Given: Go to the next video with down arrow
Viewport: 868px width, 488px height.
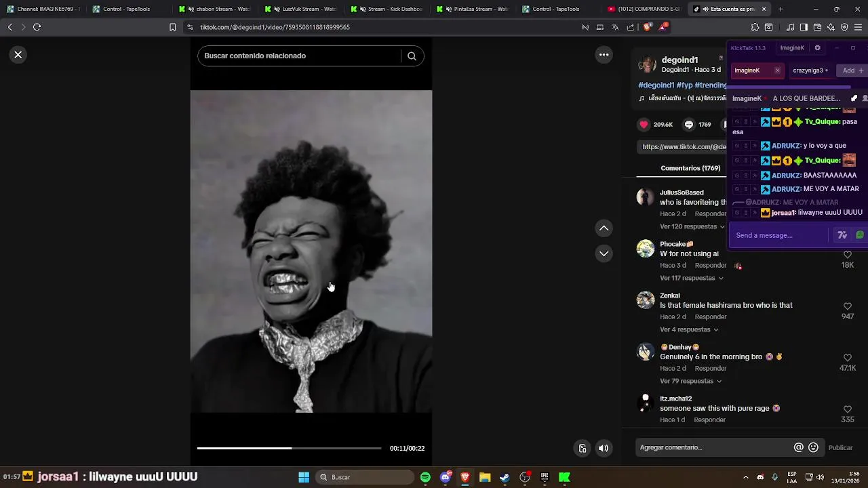Looking at the screenshot, I should (x=604, y=253).
